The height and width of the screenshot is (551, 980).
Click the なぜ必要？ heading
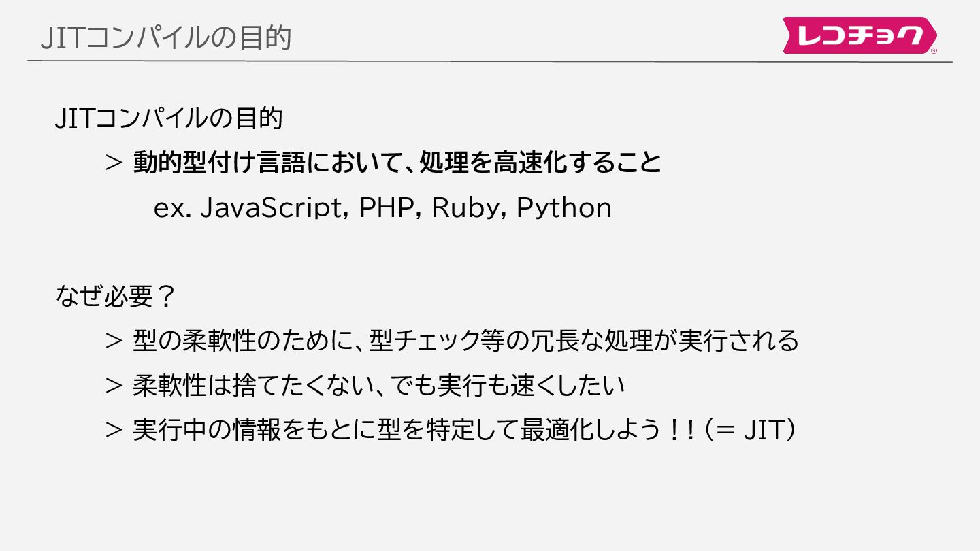pos(116,297)
